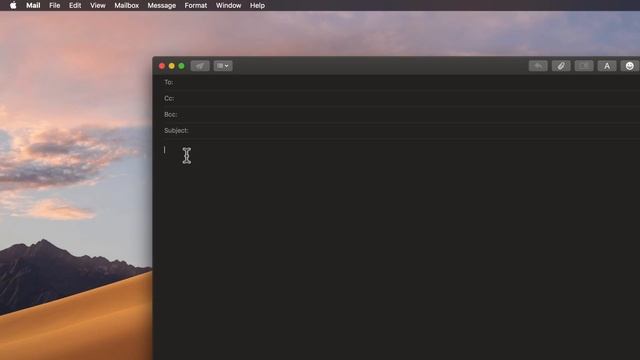Screen dimensions: 640x360
Task: Show the format bar with A button
Action: 607,66
